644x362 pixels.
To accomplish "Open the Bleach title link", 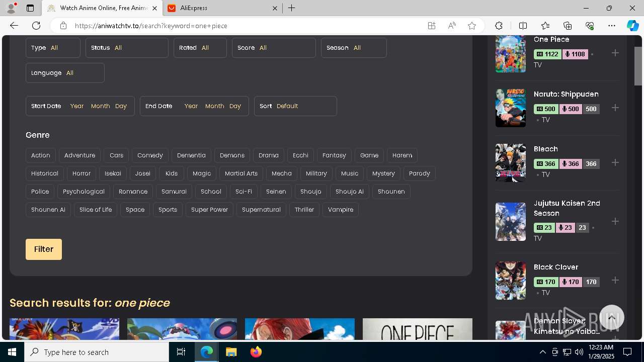I will 546,149.
